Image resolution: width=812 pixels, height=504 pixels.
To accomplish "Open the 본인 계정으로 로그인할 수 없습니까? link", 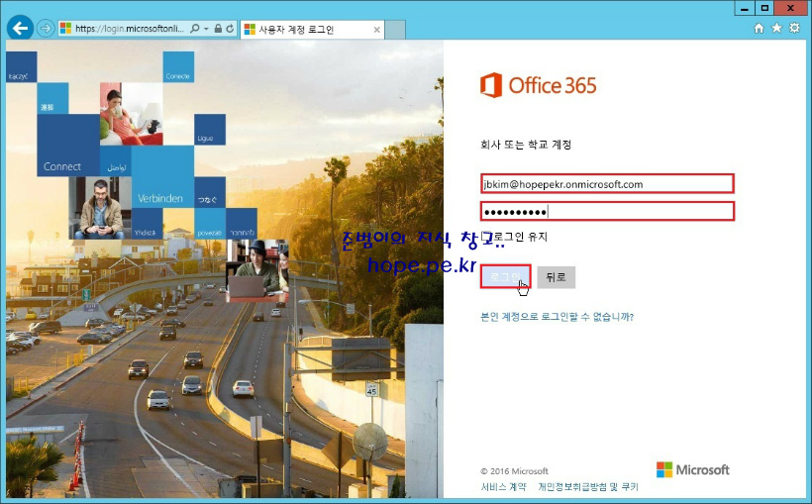I will [x=558, y=317].
